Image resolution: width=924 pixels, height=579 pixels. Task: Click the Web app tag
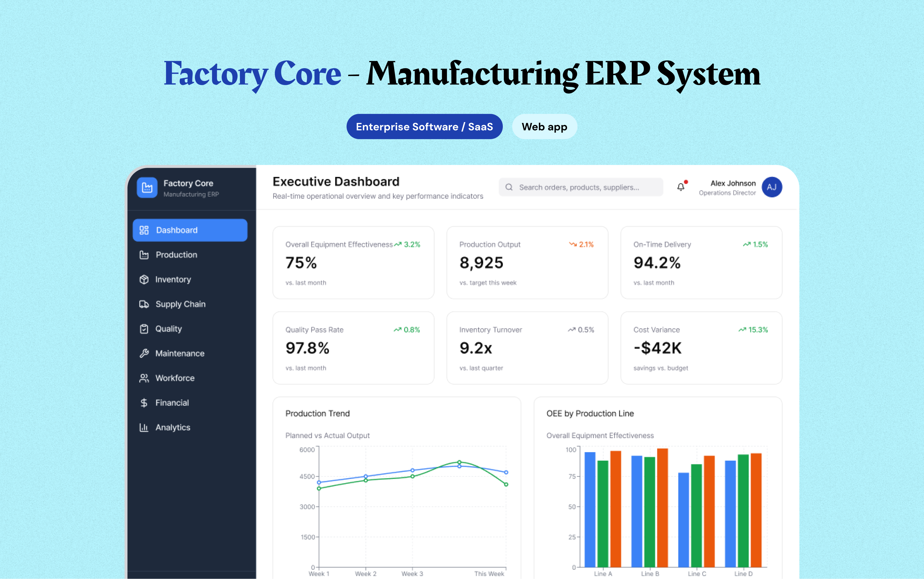(x=544, y=127)
